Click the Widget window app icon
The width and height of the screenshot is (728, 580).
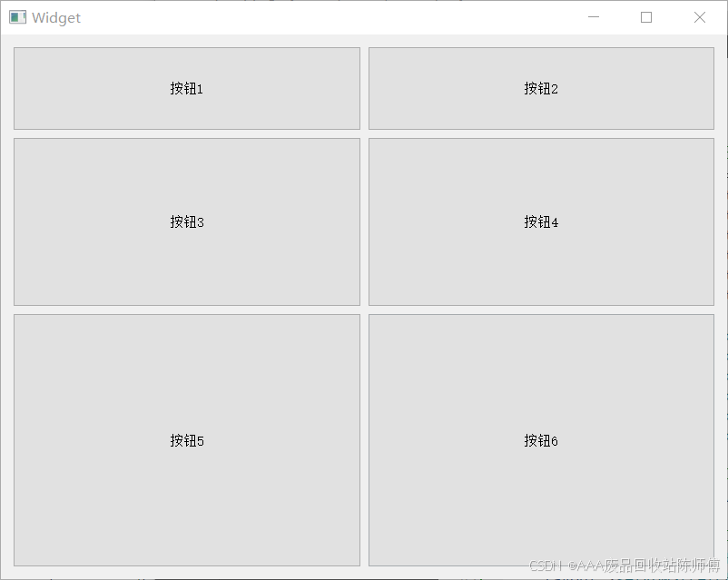pos(17,17)
